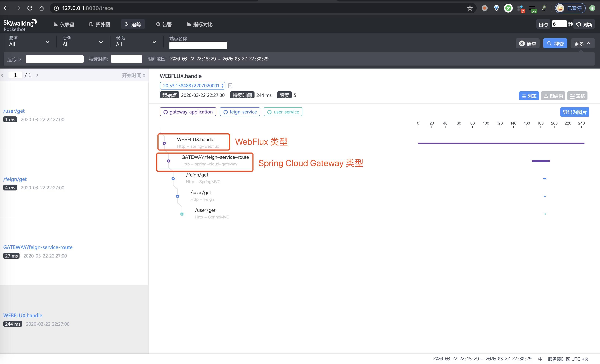
Task: Click the Skywalking Rocketbot logo
Action: (20, 25)
